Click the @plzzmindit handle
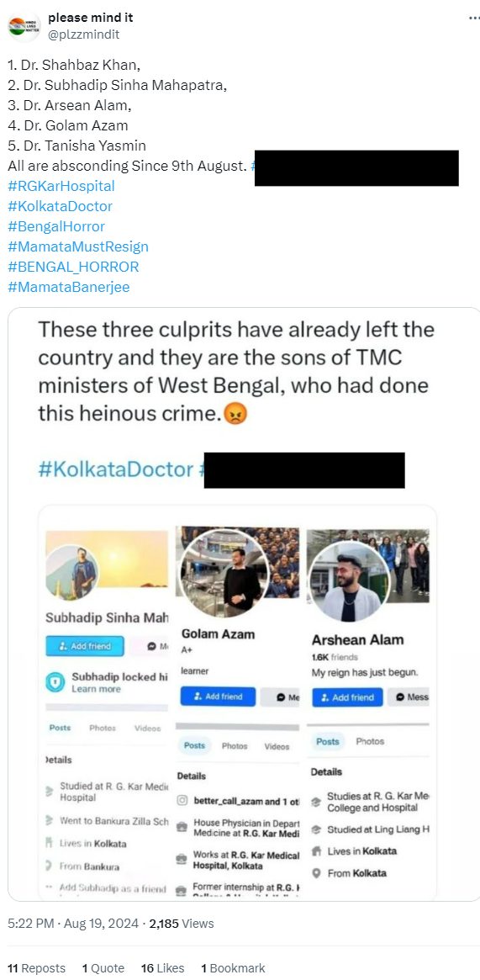 pos(83,35)
